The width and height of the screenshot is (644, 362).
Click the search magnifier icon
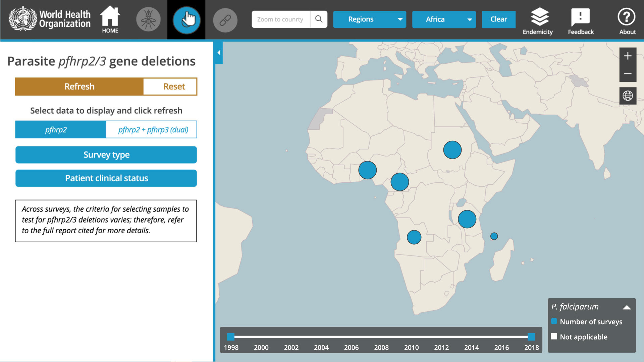tap(319, 19)
